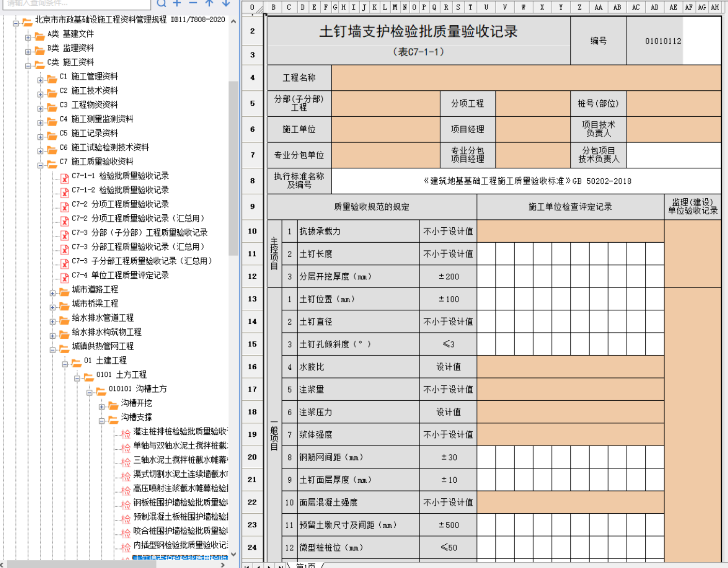728x568 pixels.
Task: Expand the C4 施工测量监测资料 node
Action: click(x=40, y=122)
